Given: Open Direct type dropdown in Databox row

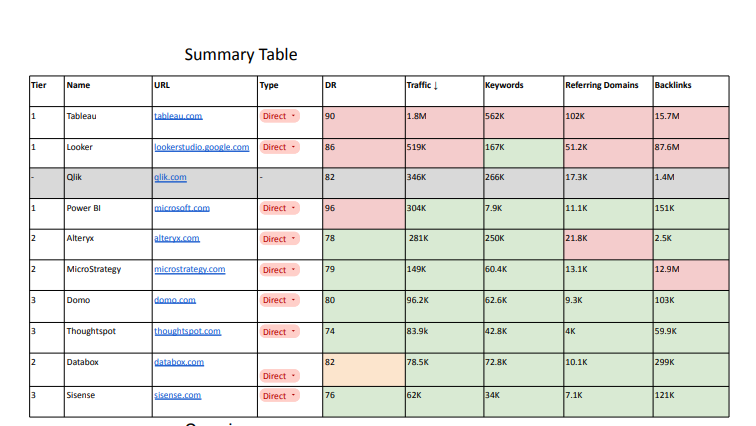Looking at the screenshot, I should 280,376.
